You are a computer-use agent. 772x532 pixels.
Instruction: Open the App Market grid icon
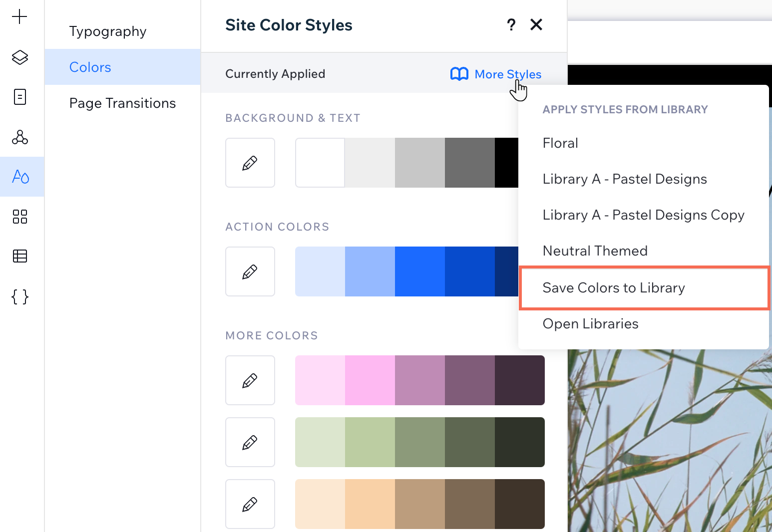[19, 217]
